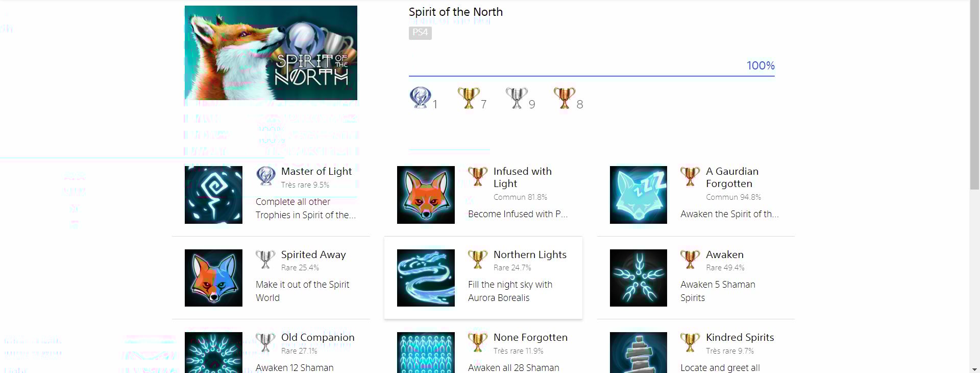Open the Spirit of the North cover image
The width and height of the screenshot is (980, 373).
tap(271, 53)
